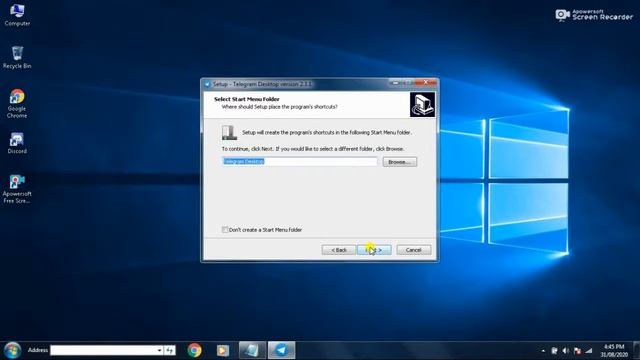Expand the taskbar Address dropdown arrow
Viewport: 640px width, 360px height.
(160, 350)
